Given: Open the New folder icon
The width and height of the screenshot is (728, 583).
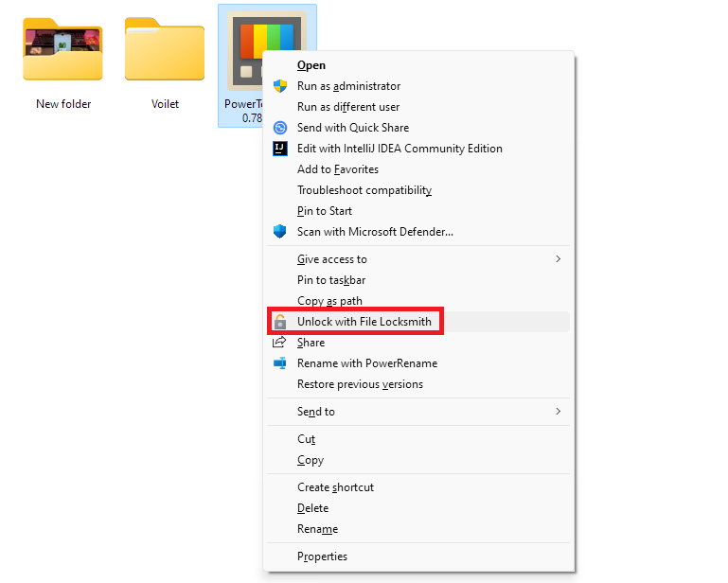Looking at the screenshot, I should pos(62,52).
